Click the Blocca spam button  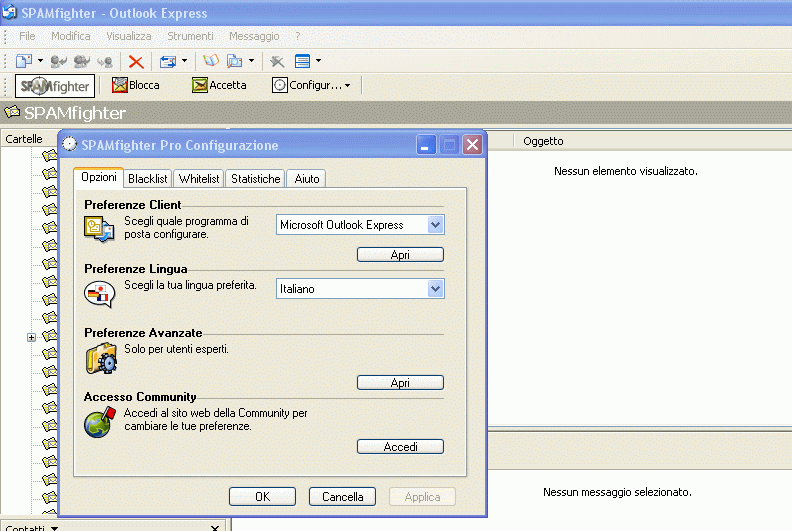tap(135, 86)
